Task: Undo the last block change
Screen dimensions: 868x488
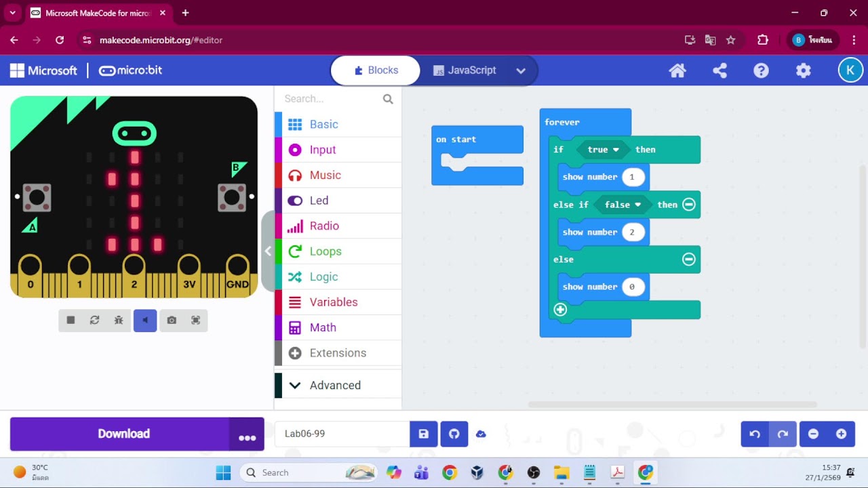Action: pos(755,434)
